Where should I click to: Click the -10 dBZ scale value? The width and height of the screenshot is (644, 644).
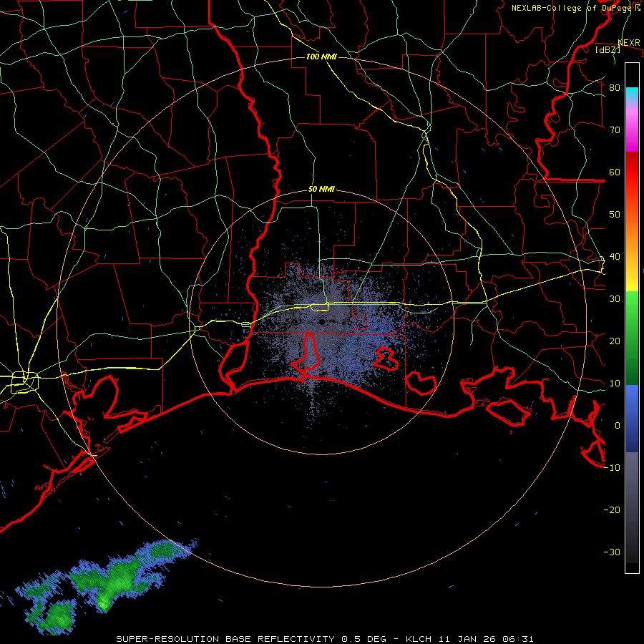(x=612, y=468)
